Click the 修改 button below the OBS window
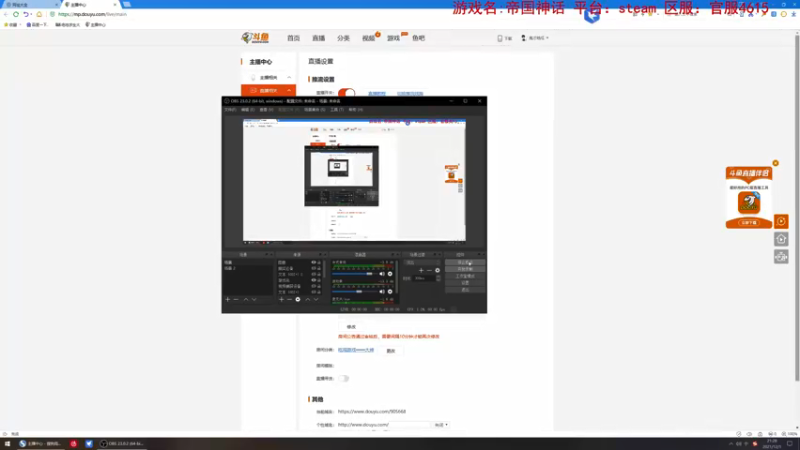The height and width of the screenshot is (450, 800). click(351, 327)
